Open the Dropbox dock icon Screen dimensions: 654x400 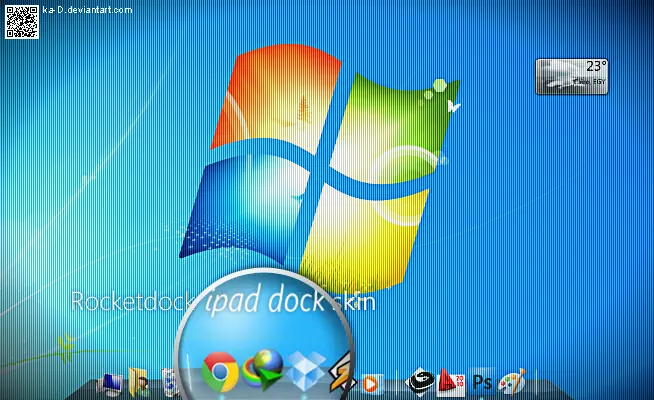[307, 370]
